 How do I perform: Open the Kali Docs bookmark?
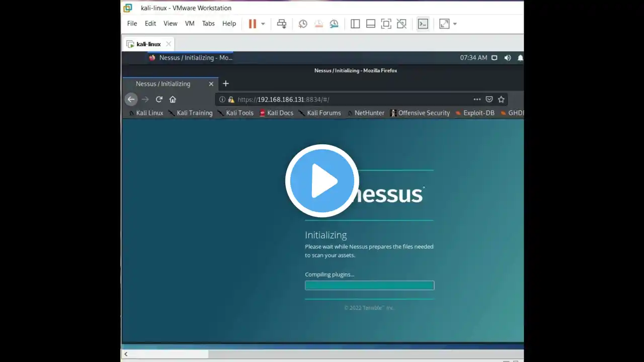click(276, 113)
